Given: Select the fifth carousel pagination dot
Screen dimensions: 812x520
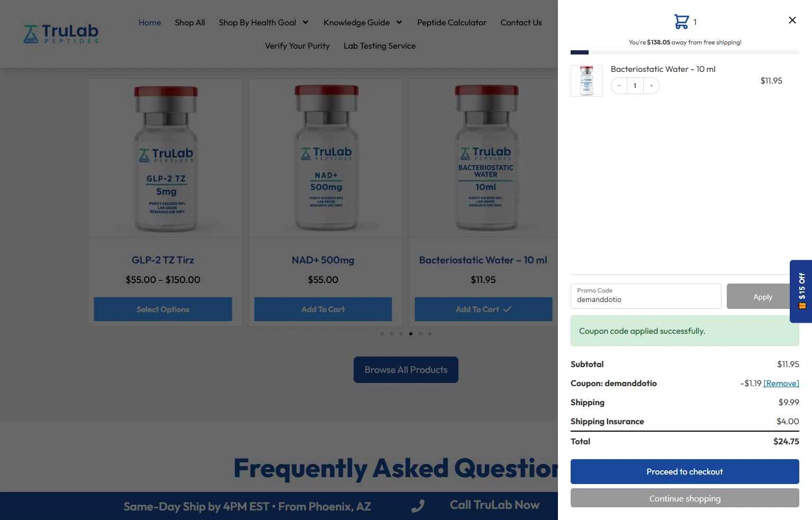Looking at the screenshot, I should coord(420,334).
